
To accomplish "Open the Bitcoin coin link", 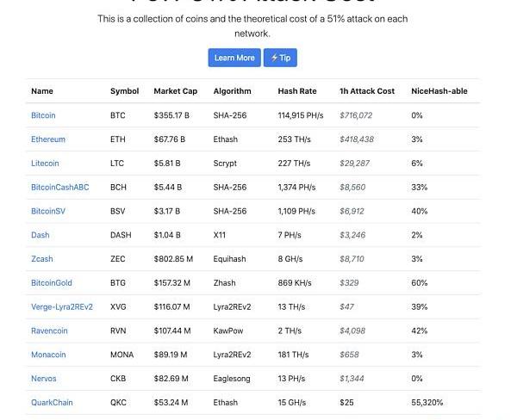I will point(43,115).
